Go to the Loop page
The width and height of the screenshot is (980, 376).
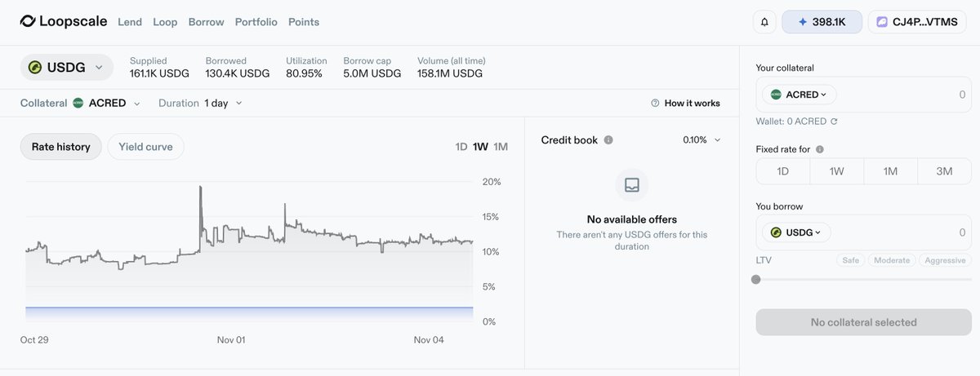[165, 22]
